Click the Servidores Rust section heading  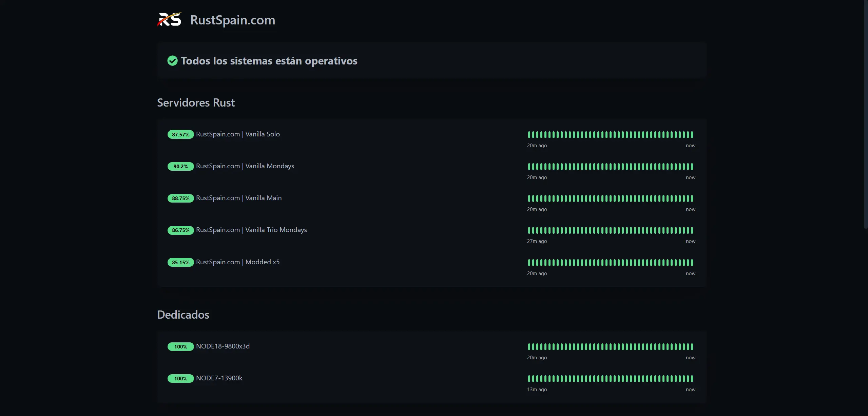point(196,102)
